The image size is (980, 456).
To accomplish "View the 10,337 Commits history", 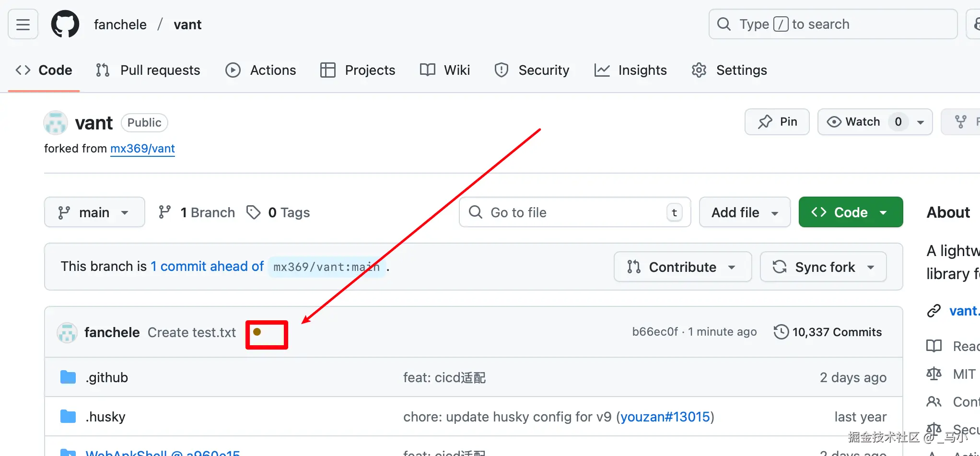I will pos(828,332).
